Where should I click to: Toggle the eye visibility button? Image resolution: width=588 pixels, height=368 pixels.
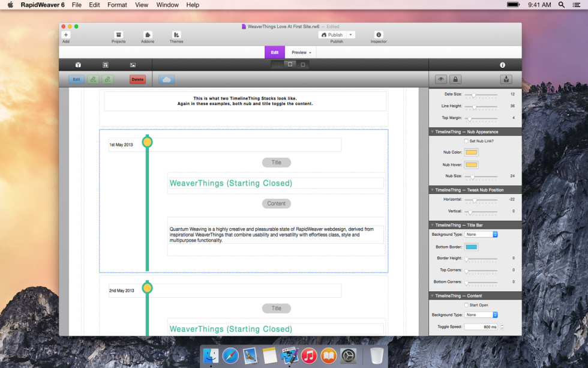pos(441,79)
